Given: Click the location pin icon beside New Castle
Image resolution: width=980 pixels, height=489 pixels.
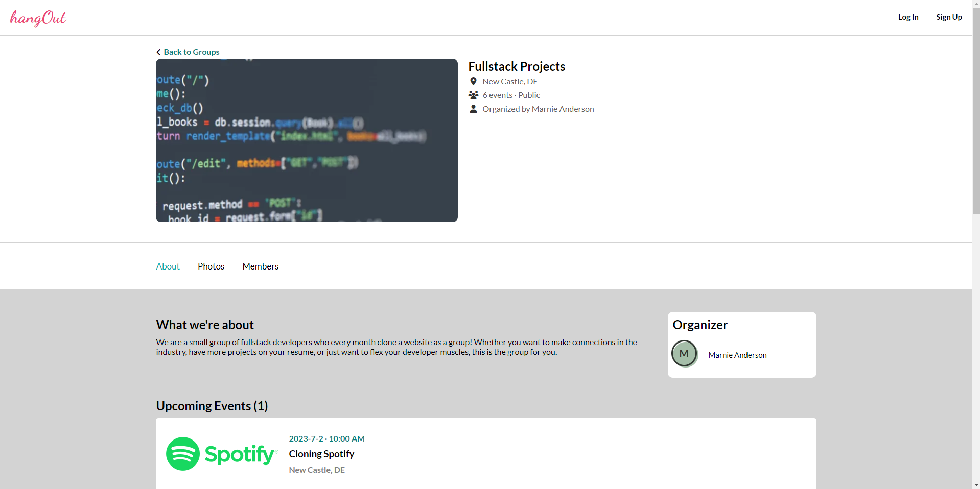Looking at the screenshot, I should point(473,81).
